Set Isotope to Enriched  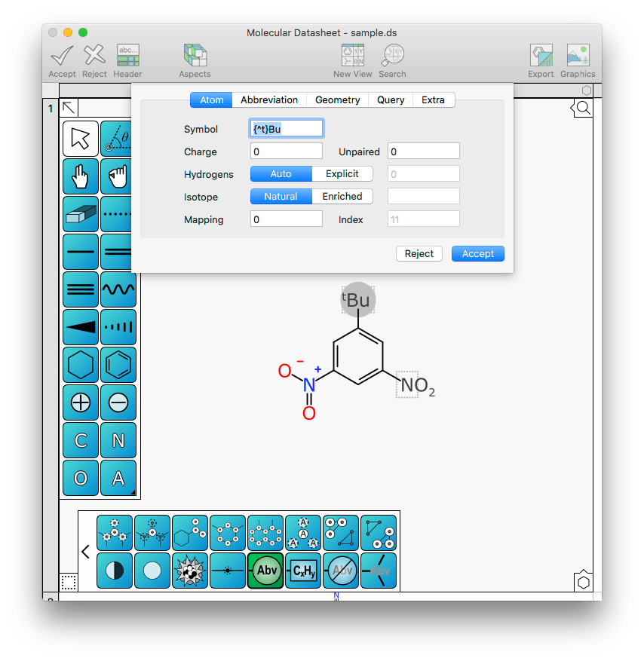(342, 197)
